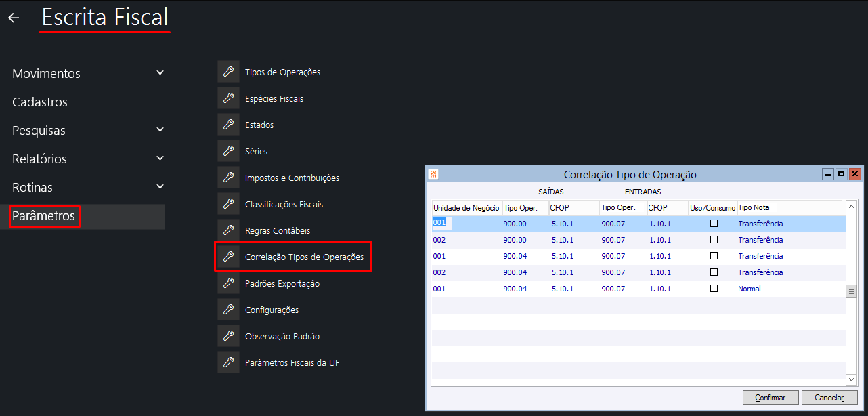The height and width of the screenshot is (416, 868).
Task: Click the grid scrollbar down arrow
Action: tap(852, 381)
